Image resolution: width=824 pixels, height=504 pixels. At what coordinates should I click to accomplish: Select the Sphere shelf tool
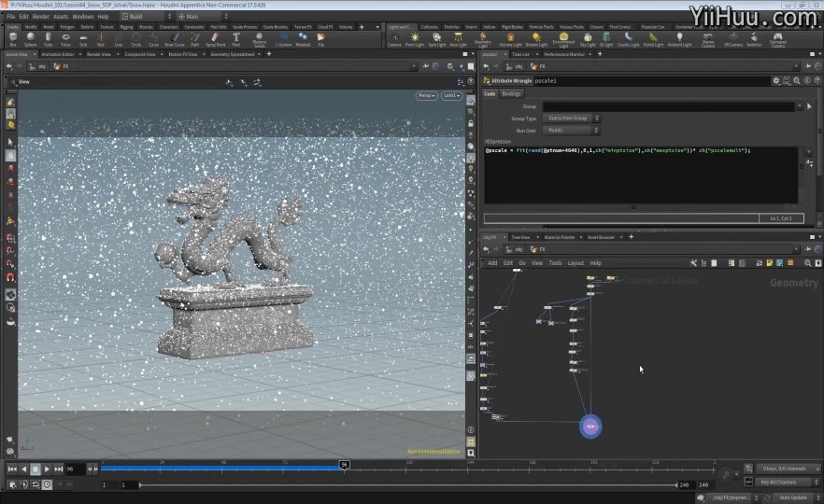(31, 39)
